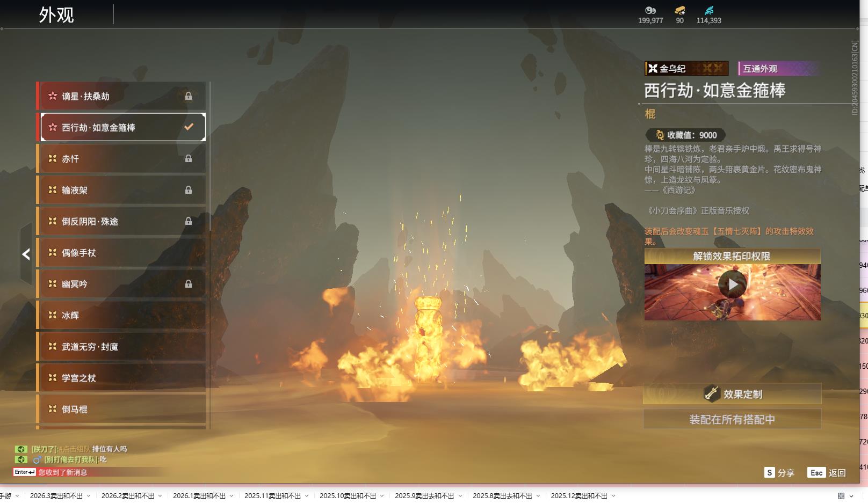Click the rarity icon beside 偶像手杖

[x=53, y=253]
